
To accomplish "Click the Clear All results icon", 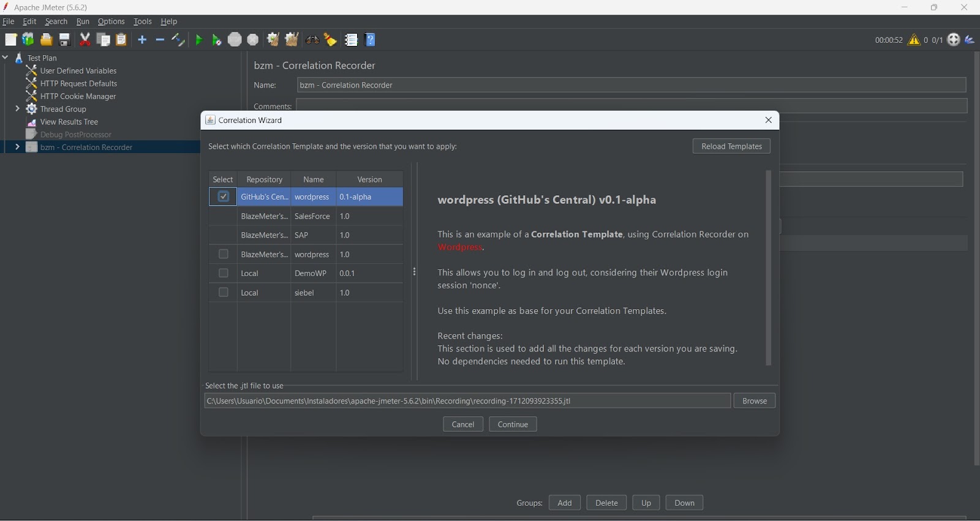I will pyautogui.click(x=292, y=40).
